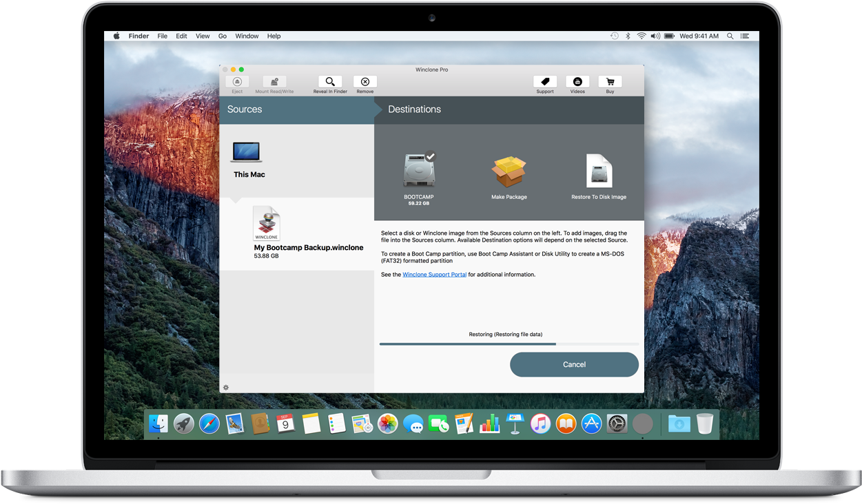Screen dimensions: 862x504
Task: Click the Remove icon
Action: [365, 83]
